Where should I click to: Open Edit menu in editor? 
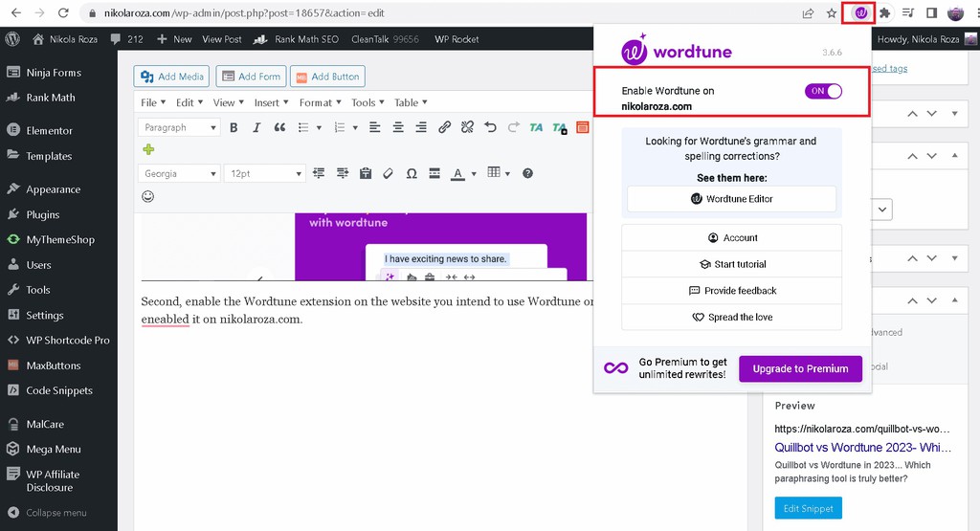click(189, 102)
